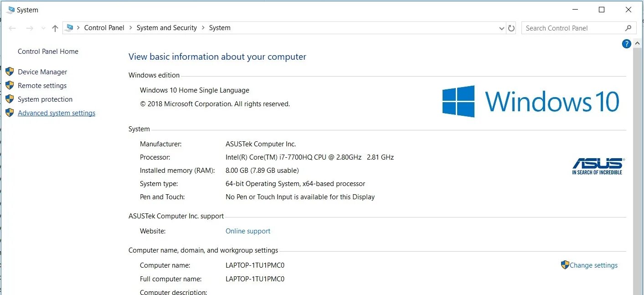
Task: Click the 2018 Microsoft Corporation copyright text
Action: pyautogui.click(x=215, y=104)
